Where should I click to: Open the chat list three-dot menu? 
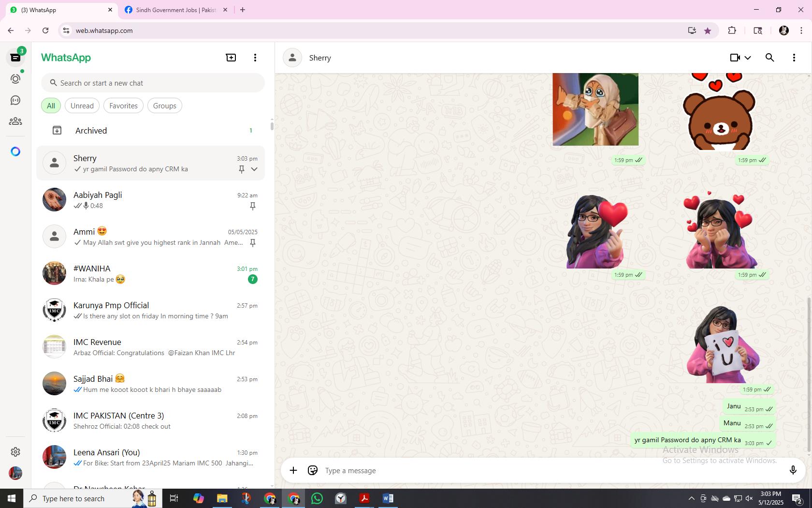255,58
